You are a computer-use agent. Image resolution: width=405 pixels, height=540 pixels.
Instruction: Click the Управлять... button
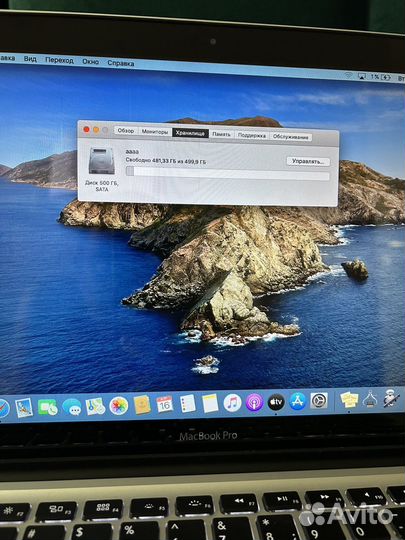pos(308,162)
